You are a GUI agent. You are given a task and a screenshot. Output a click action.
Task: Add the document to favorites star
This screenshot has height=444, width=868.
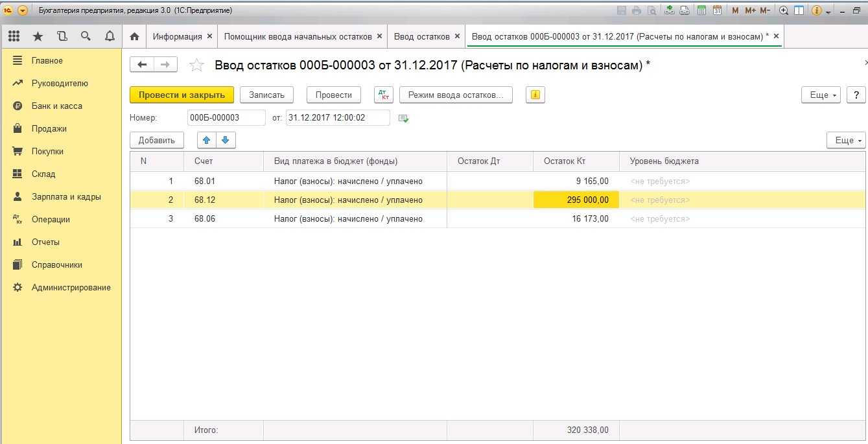(x=196, y=65)
